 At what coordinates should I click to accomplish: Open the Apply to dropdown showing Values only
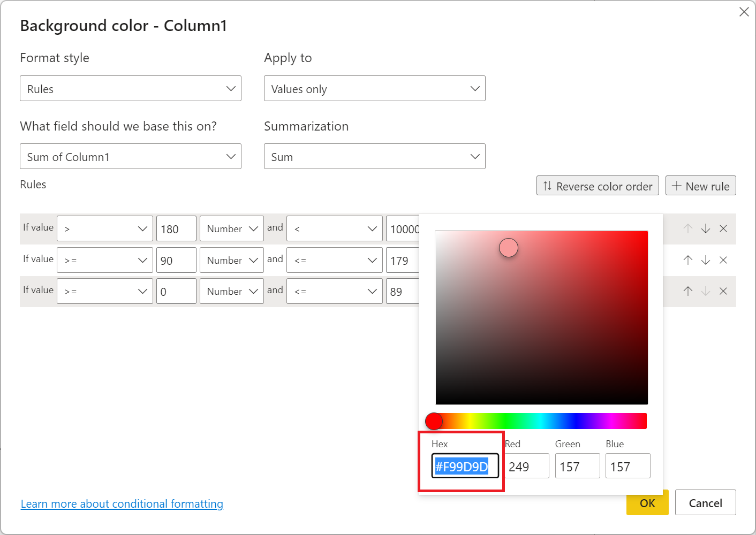pos(375,88)
